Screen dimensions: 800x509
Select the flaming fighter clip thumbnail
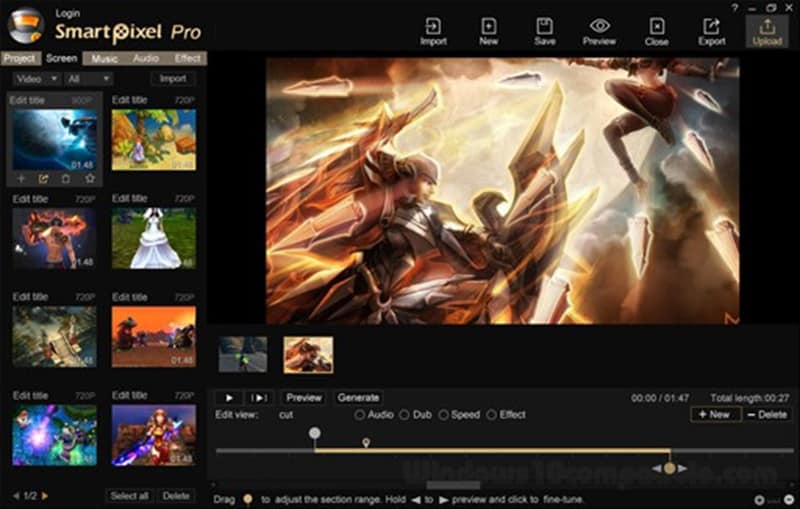pyautogui.click(x=54, y=238)
